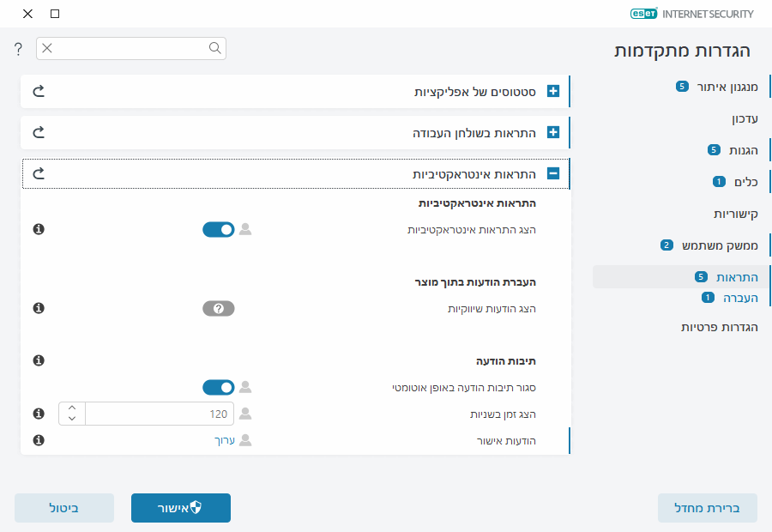
Task: Click the הצג זמן בשניות label
Action: (x=503, y=414)
